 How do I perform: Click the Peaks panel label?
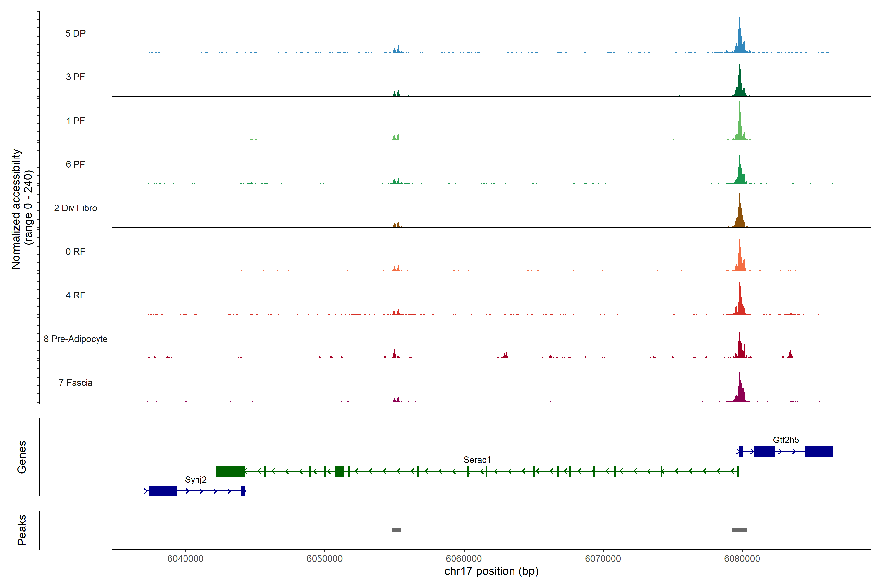coord(22,530)
